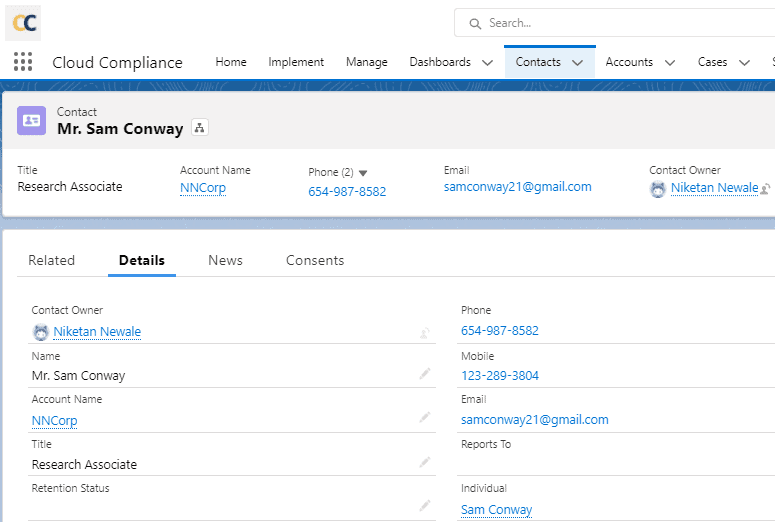Click into the Search input field
Screen dimensions: 775x522
[620, 22]
